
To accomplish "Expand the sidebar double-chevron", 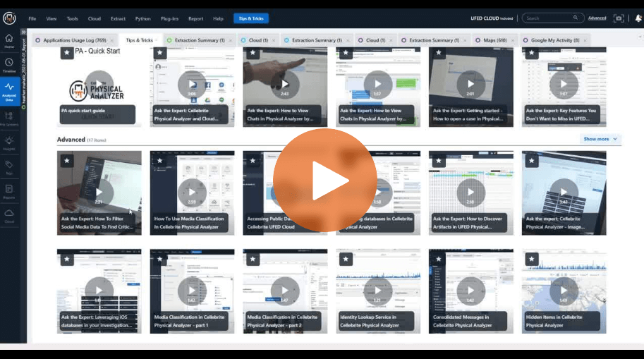I will (x=23, y=32).
